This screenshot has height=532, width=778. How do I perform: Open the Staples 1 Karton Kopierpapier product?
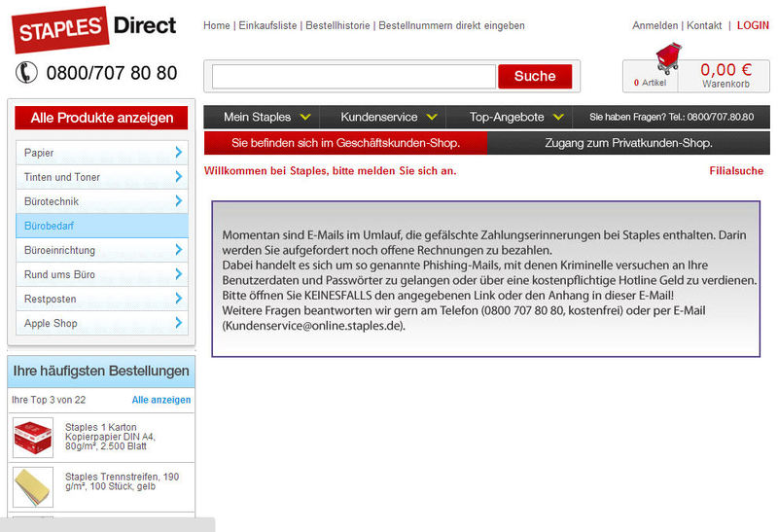click(110, 437)
